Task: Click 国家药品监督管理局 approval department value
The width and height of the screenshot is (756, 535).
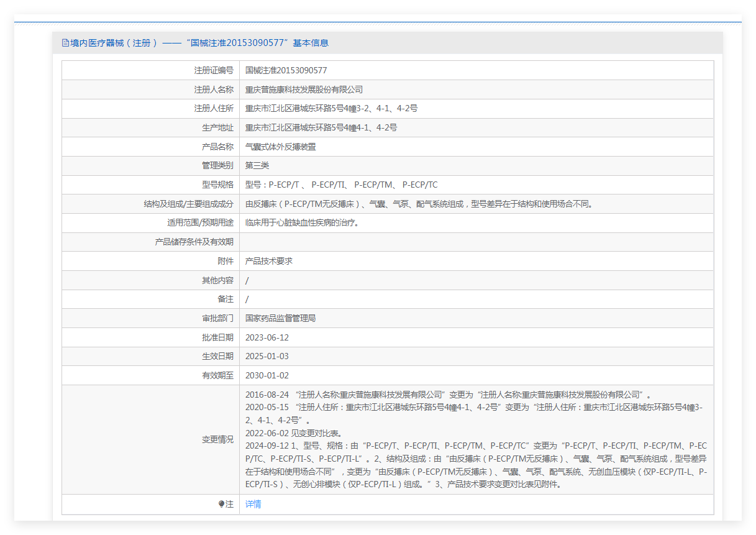Action: click(281, 319)
